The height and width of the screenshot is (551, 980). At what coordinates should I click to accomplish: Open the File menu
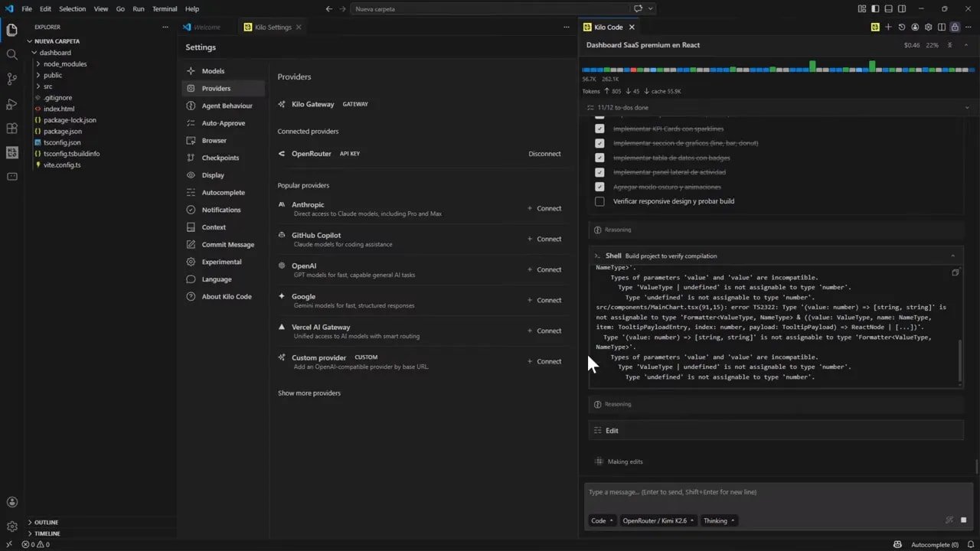point(27,8)
